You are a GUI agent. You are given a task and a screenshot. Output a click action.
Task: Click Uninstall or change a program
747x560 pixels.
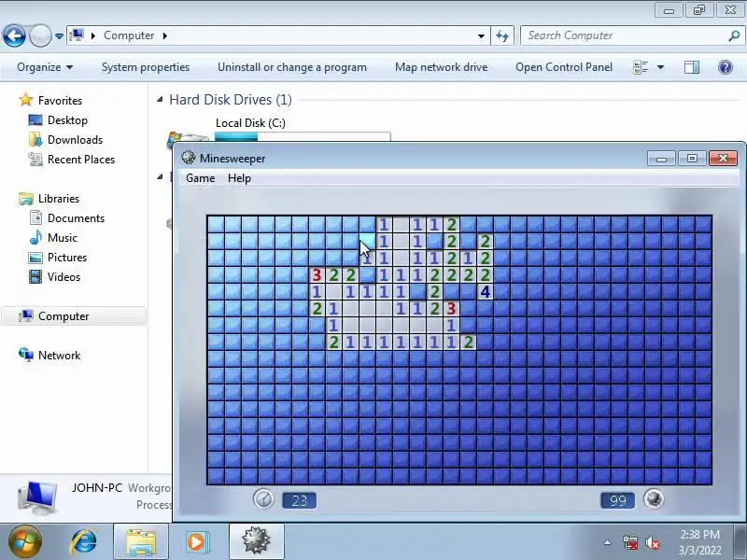coord(292,67)
